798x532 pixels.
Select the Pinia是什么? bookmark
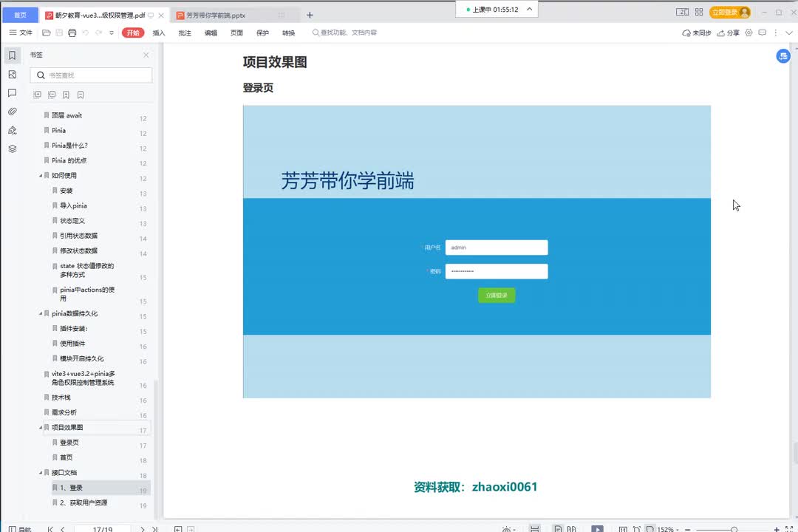(x=69, y=146)
